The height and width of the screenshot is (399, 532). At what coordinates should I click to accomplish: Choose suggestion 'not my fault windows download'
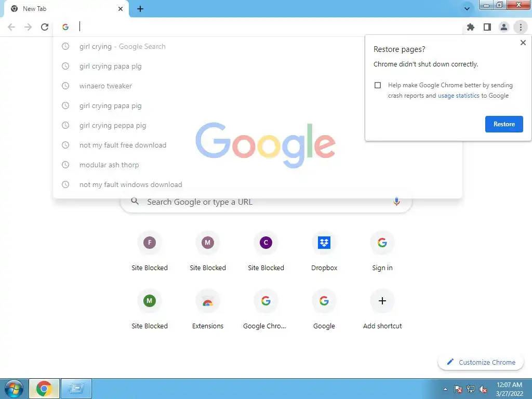click(258, 184)
